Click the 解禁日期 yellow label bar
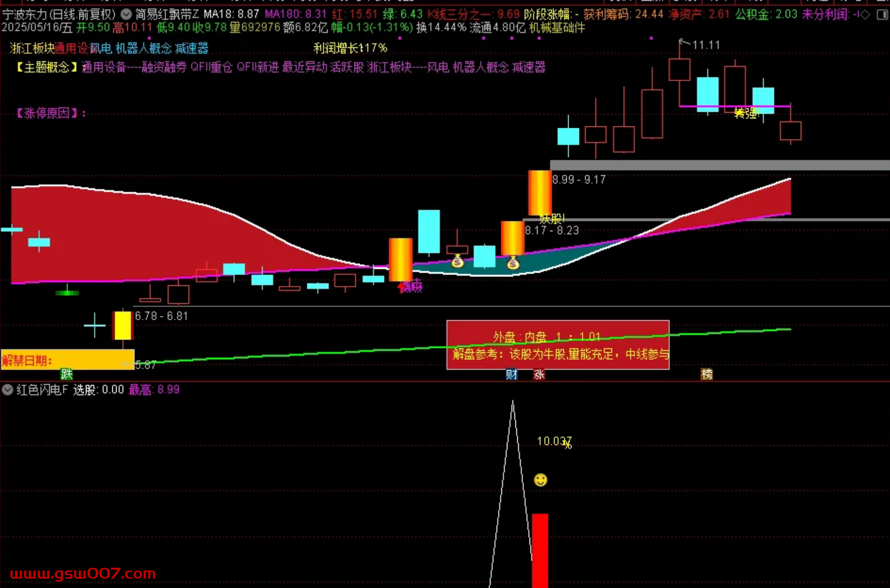The image size is (890, 588). click(67, 360)
